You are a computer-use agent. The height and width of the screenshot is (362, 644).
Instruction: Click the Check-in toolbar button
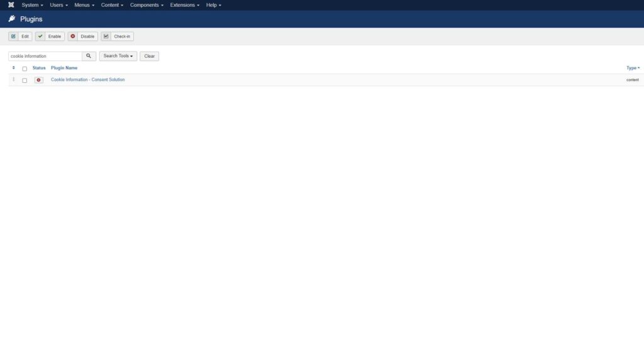click(117, 36)
